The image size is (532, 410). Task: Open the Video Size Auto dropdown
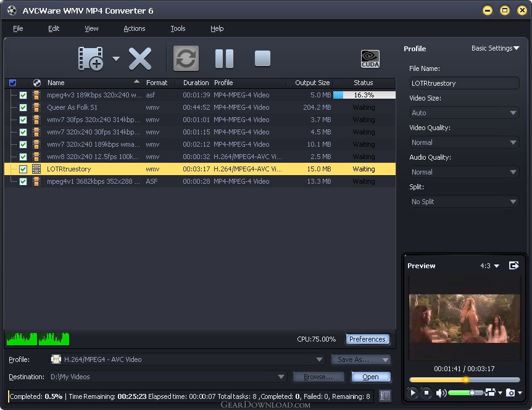[464, 113]
